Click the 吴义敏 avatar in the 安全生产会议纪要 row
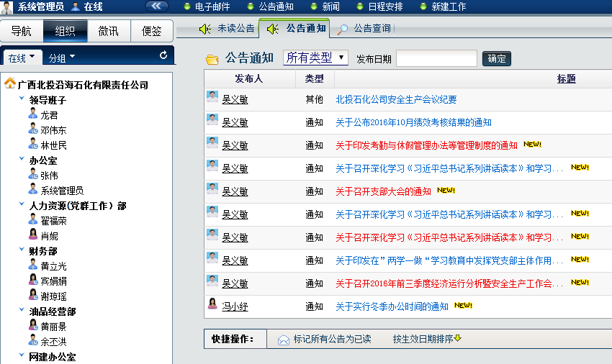This screenshot has height=364, width=612. 212,96
